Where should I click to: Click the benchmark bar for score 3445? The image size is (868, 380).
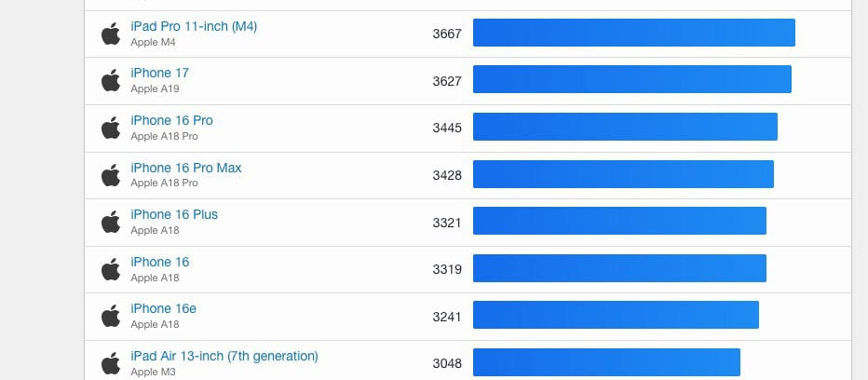625,127
